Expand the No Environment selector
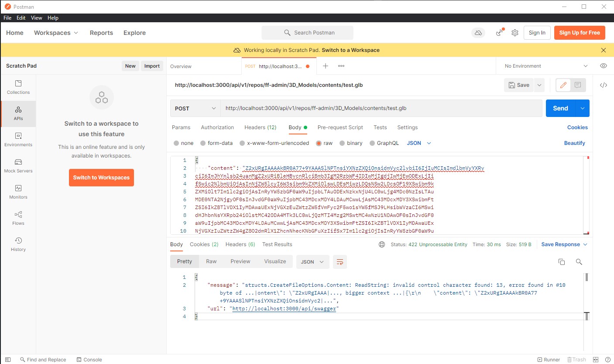Viewport: 614px width, 364px height. (546, 66)
